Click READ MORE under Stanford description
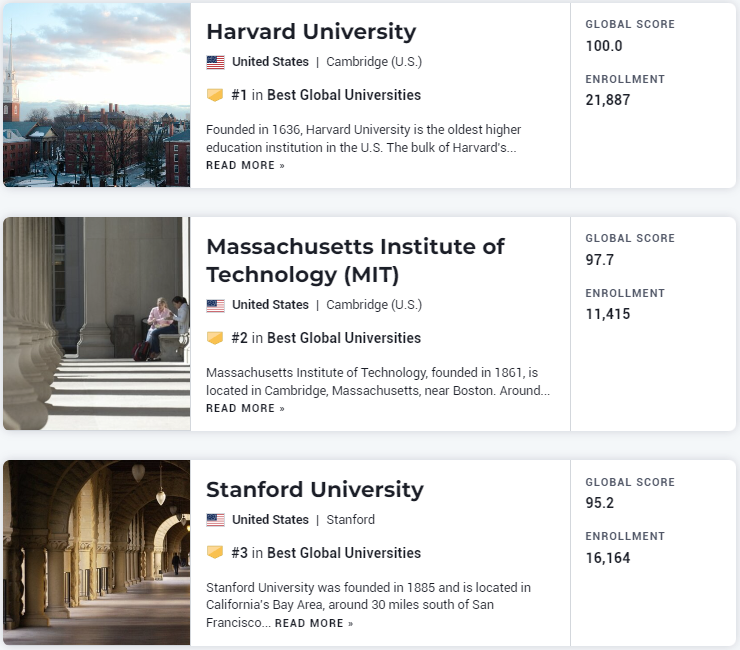 pyautogui.click(x=314, y=623)
